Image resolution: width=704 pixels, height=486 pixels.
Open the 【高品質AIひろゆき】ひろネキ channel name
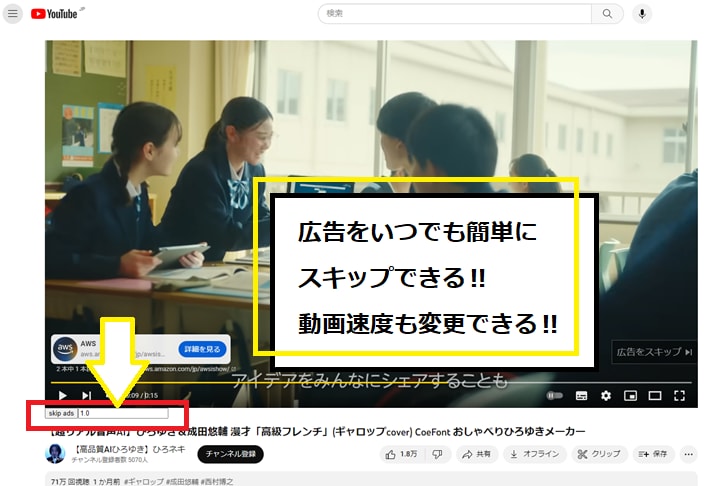coord(129,449)
